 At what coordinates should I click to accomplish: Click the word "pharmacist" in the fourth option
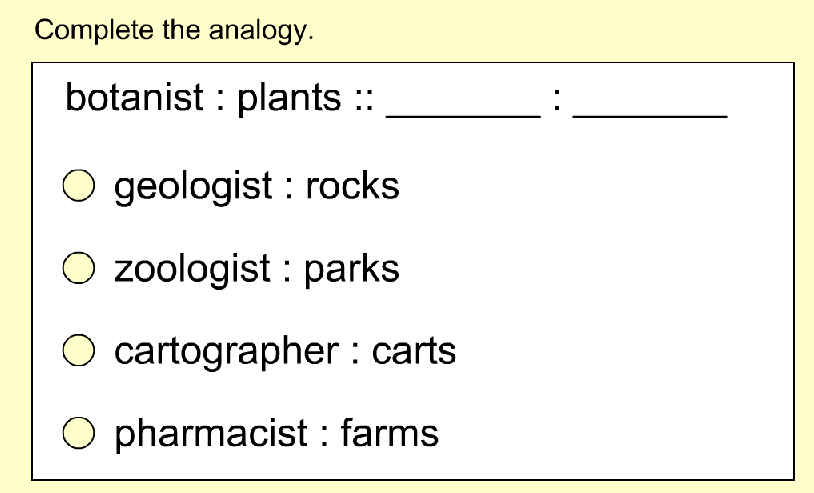click(211, 434)
